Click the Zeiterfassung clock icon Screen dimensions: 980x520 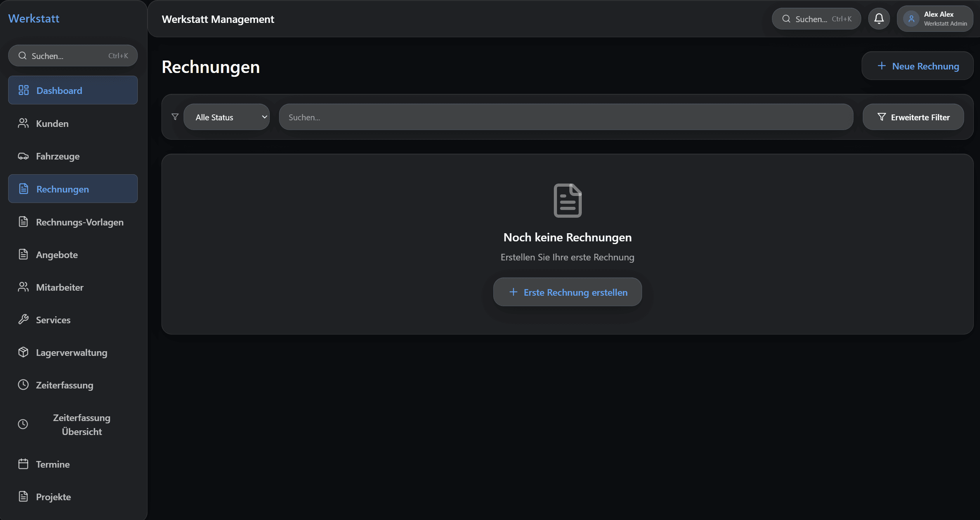pos(23,385)
